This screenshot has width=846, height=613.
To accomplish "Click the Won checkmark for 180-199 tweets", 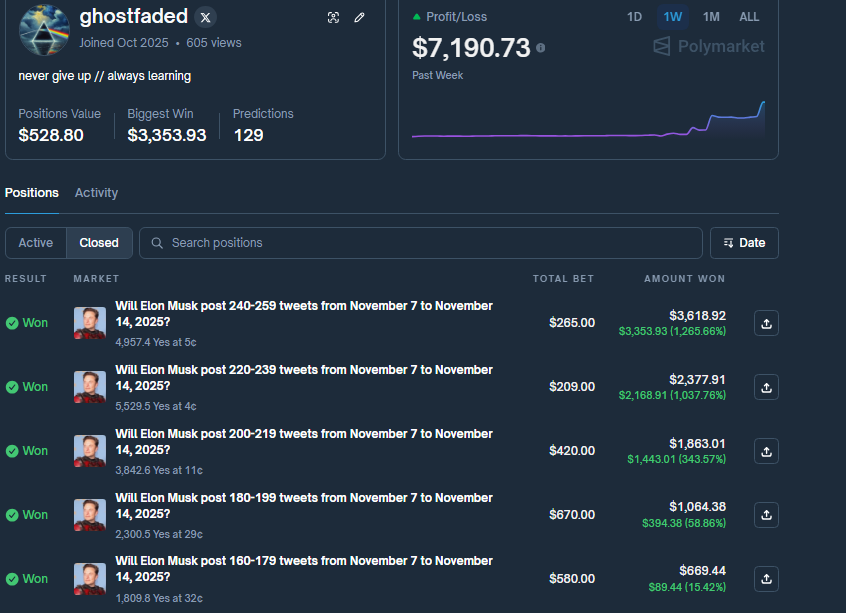I will point(12,515).
